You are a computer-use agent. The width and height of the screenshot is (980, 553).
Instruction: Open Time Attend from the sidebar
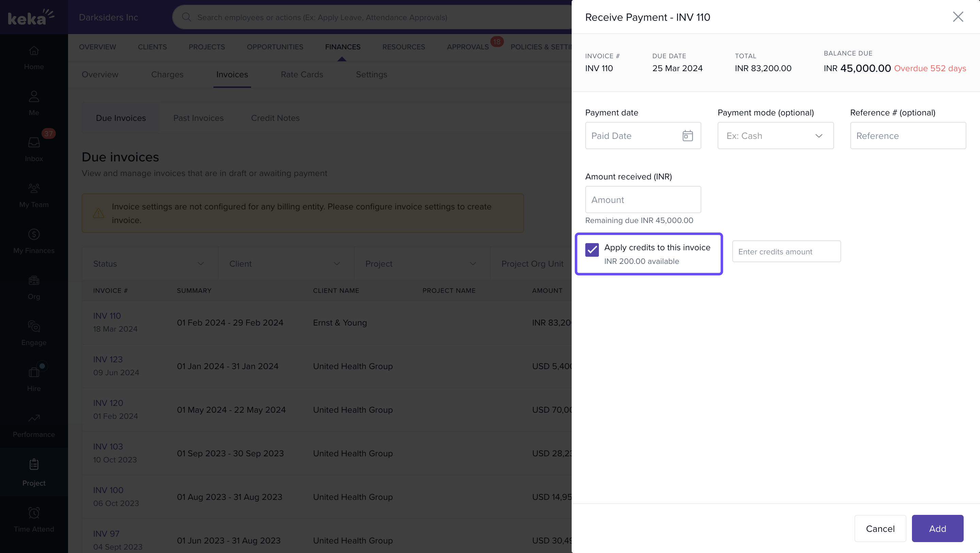(34, 513)
